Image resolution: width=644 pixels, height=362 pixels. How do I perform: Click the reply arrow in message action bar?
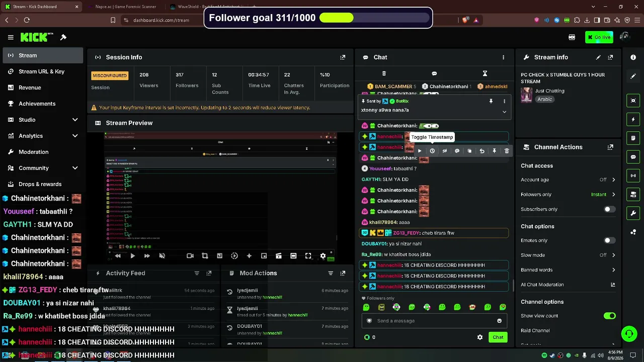click(482, 151)
